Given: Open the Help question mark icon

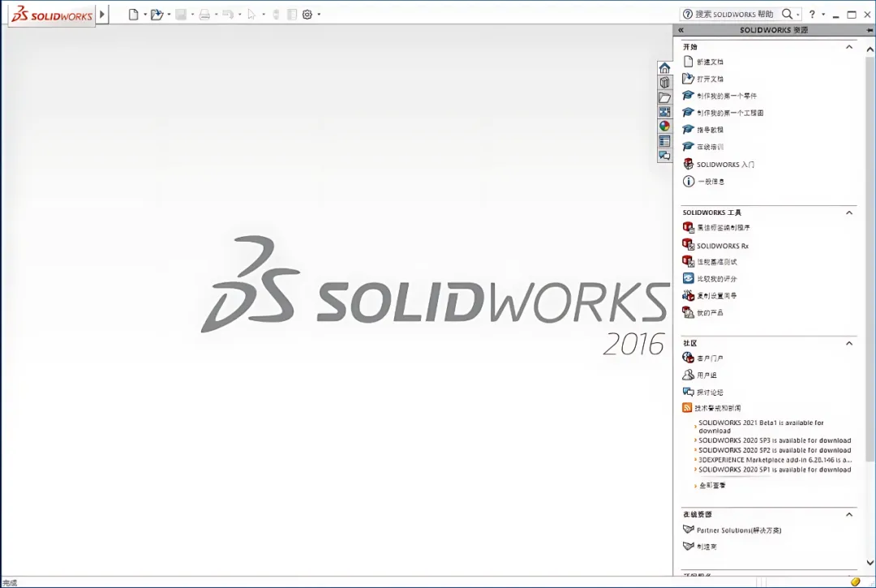Looking at the screenshot, I should pos(812,15).
